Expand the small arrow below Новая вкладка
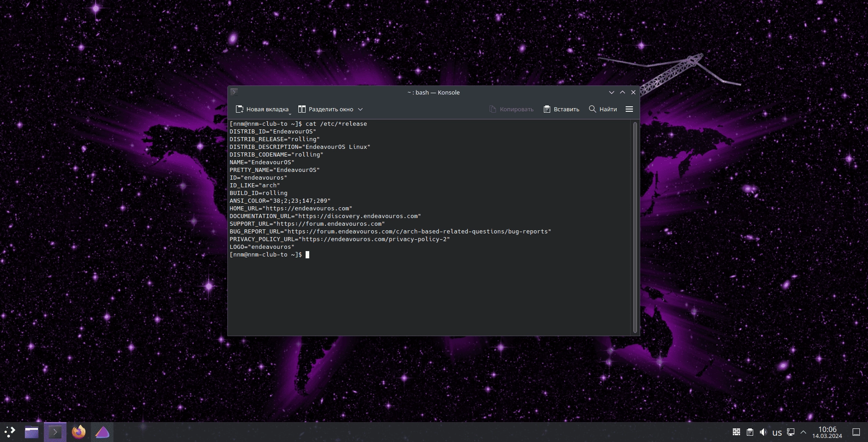868x442 pixels. pos(290,114)
